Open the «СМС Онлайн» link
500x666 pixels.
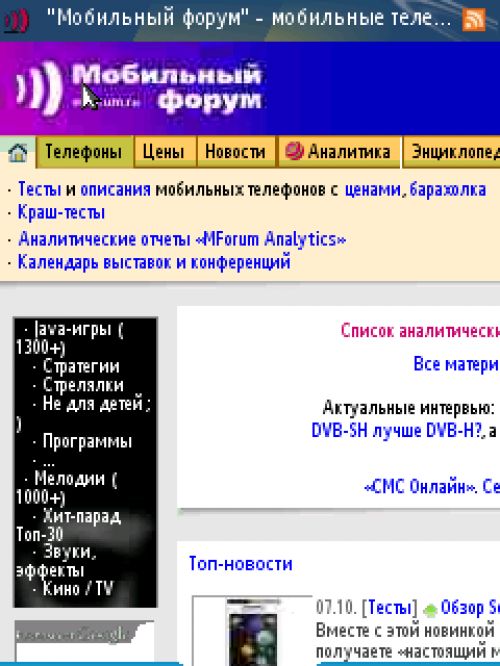tap(421, 486)
